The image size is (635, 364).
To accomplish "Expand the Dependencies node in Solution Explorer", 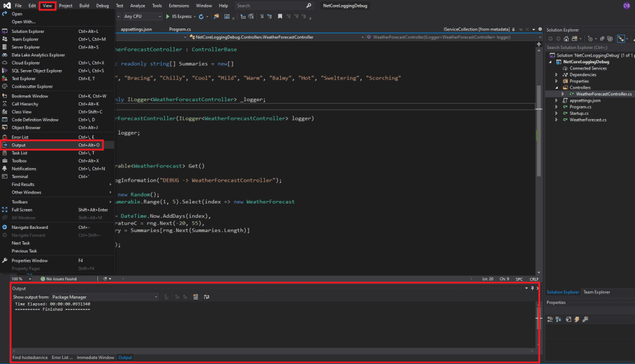I will pyautogui.click(x=556, y=75).
